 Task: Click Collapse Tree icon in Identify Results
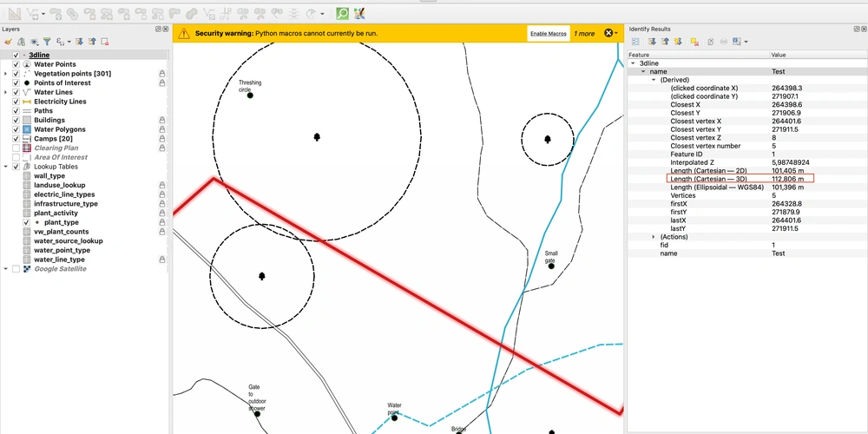(665, 42)
